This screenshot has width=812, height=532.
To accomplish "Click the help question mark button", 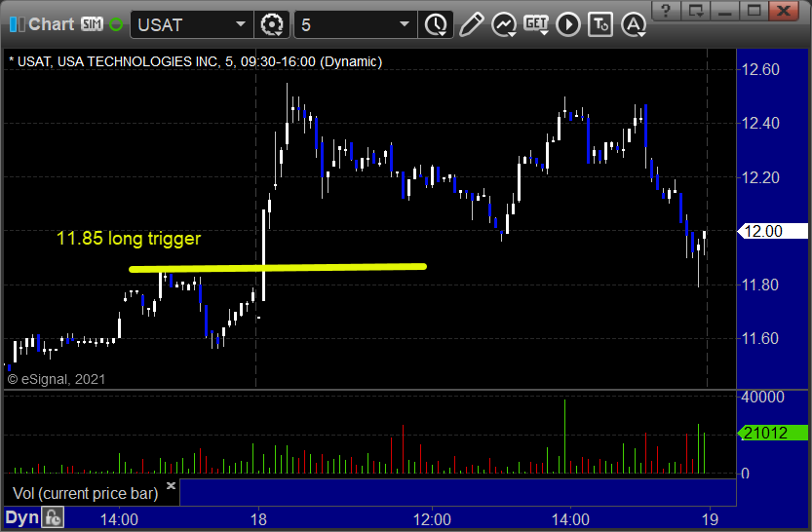I will tap(666, 11).
